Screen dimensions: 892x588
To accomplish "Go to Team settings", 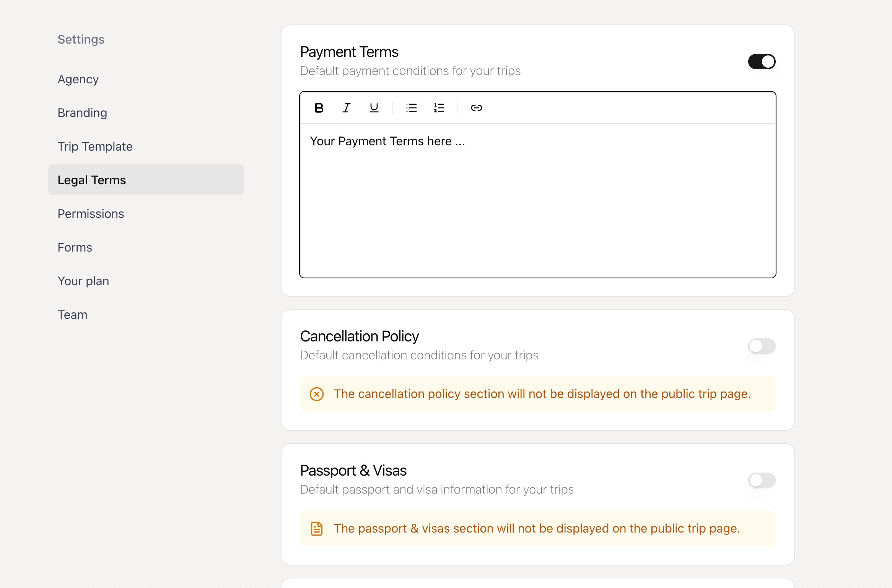I will click(72, 315).
